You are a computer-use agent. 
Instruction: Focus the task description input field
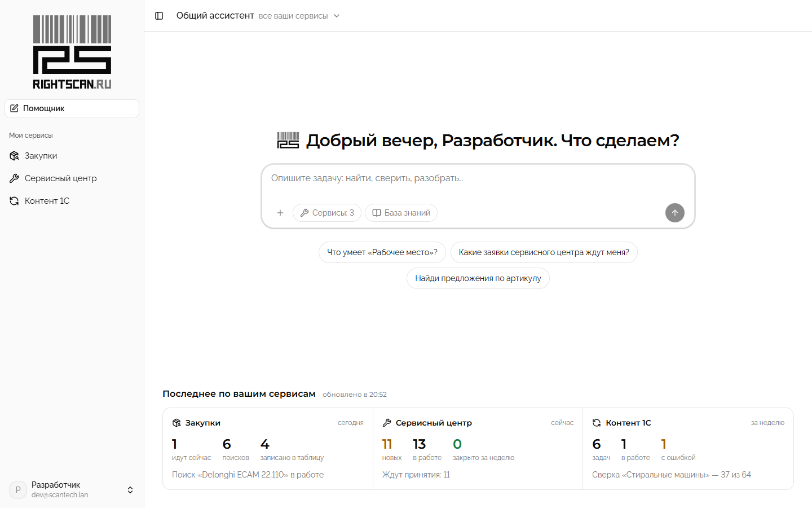478,178
